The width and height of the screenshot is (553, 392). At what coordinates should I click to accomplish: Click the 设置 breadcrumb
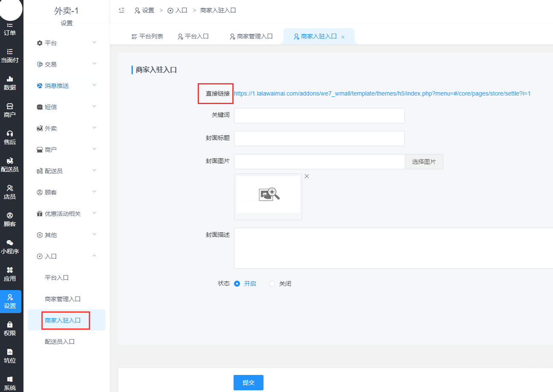[144, 10]
